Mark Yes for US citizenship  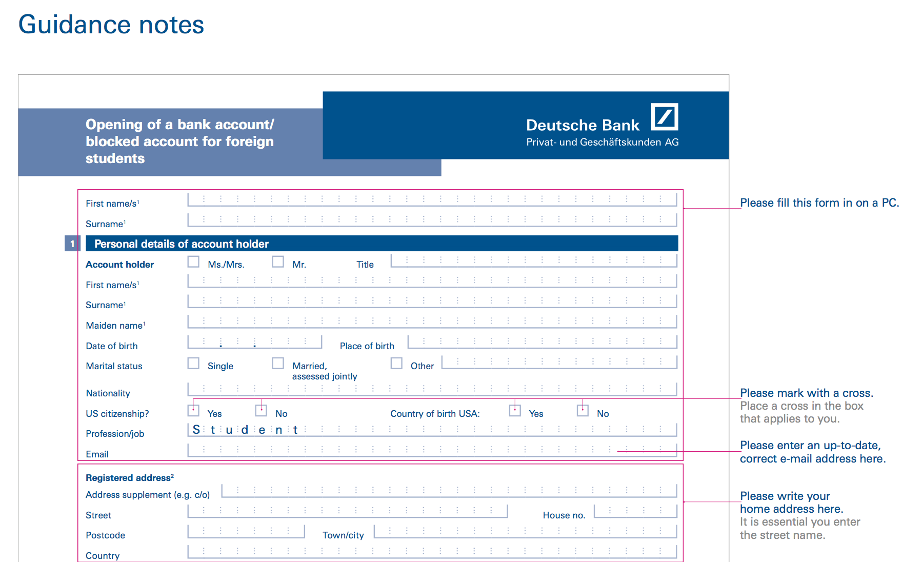(x=193, y=410)
